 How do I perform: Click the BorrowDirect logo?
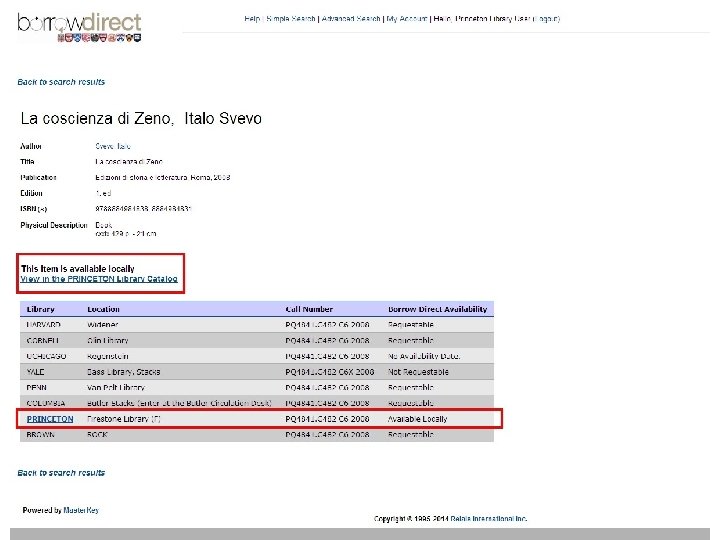tap(79, 27)
